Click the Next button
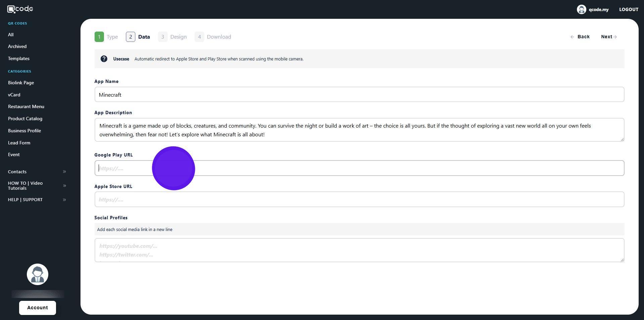The image size is (644, 320). coord(609,37)
